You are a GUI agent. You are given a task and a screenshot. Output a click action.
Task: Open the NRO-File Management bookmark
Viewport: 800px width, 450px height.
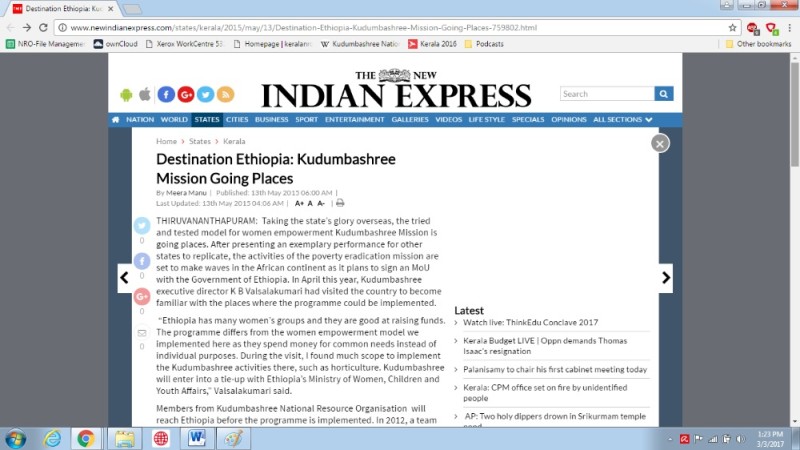pos(45,44)
